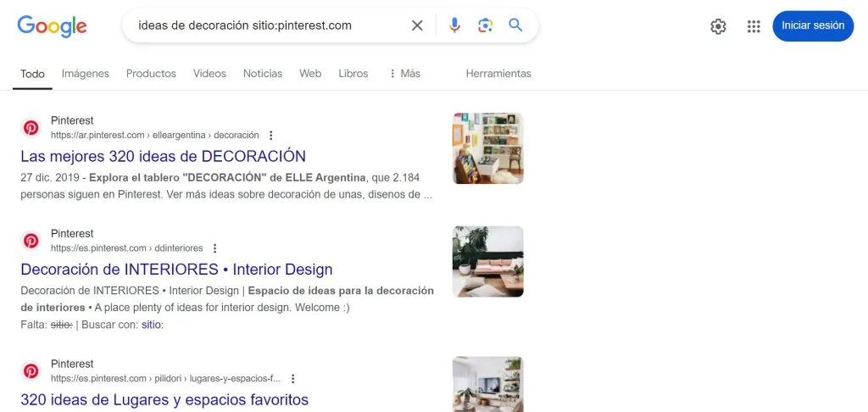The image size is (868, 412).
Task: Click the Iniciar sesión button
Action: 813,26
